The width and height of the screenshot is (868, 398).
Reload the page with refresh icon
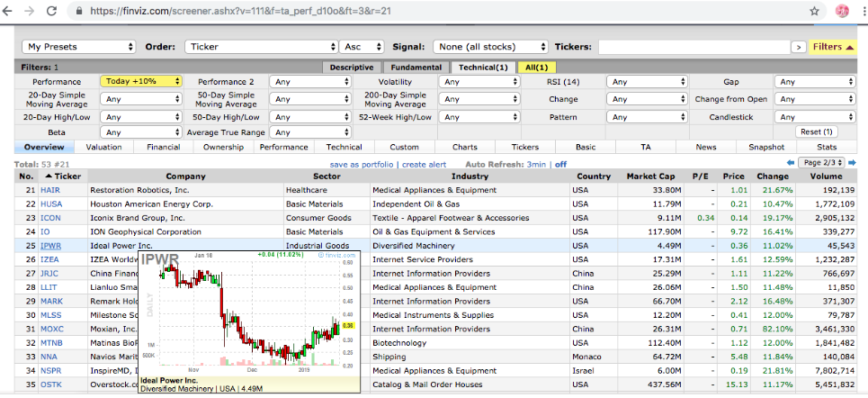click(51, 11)
